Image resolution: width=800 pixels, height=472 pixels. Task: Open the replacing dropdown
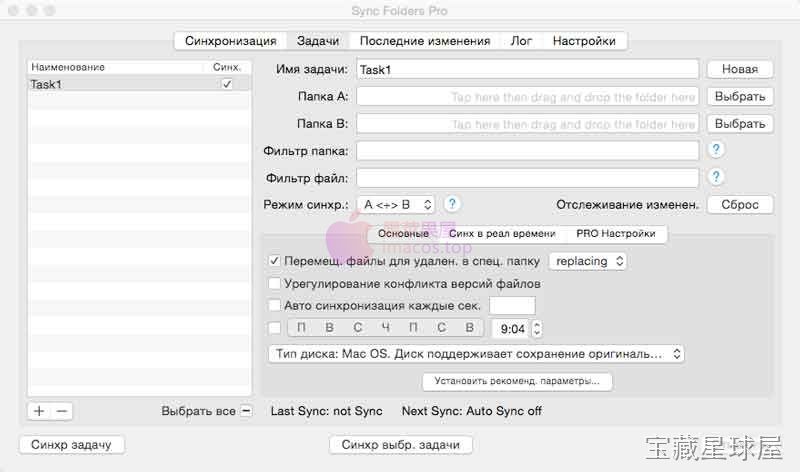pos(588,261)
